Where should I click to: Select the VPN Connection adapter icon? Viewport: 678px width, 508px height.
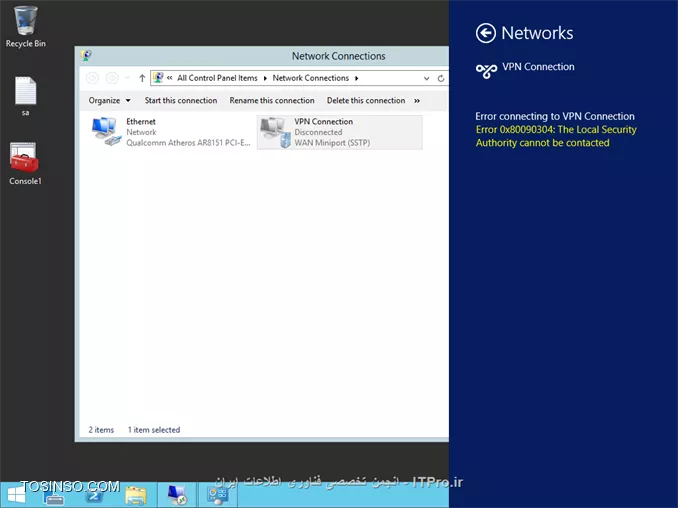pyautogui.click(x=275, y=132)
